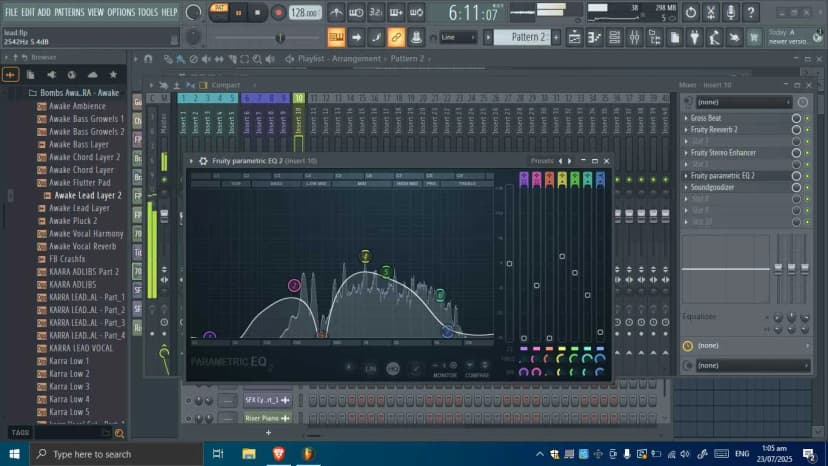The height and width of the screenshot is (466, 828).
Task: Open the Channel rack icon
Action: click(x=615, y=38)
